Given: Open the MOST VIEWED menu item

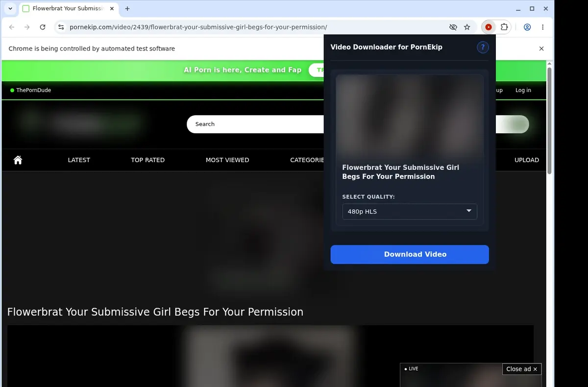Looking at the screenshot, I should coord(227,160).
